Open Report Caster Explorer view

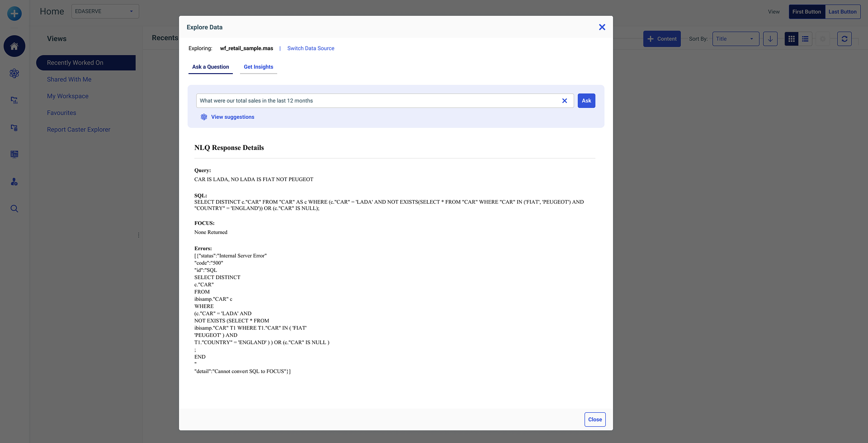[x=79, y=130]
